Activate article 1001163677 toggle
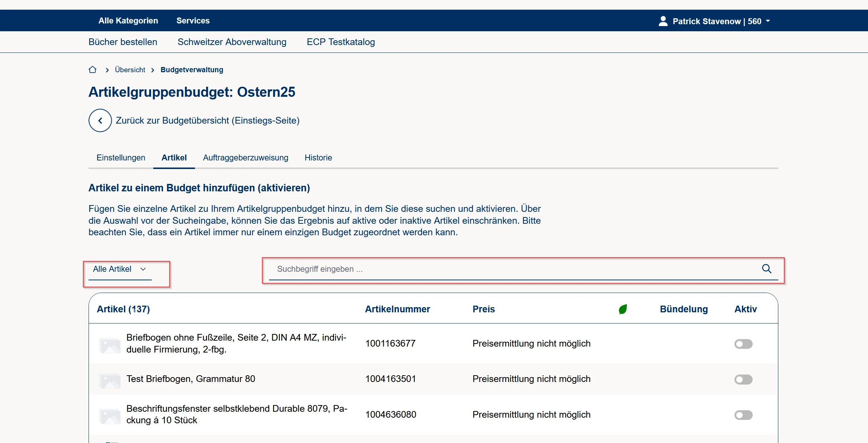The width and height of the screenshot is (868, 443). coord(743,344)
